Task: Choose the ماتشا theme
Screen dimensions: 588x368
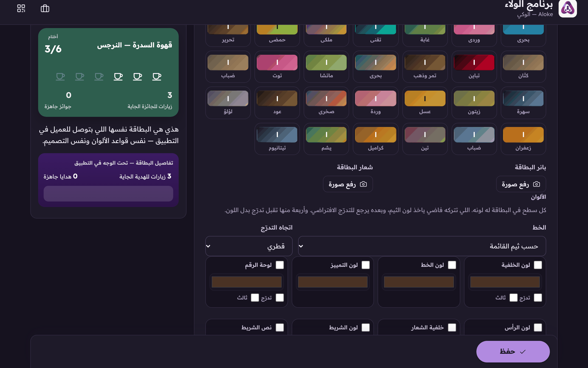Action: 326,67
